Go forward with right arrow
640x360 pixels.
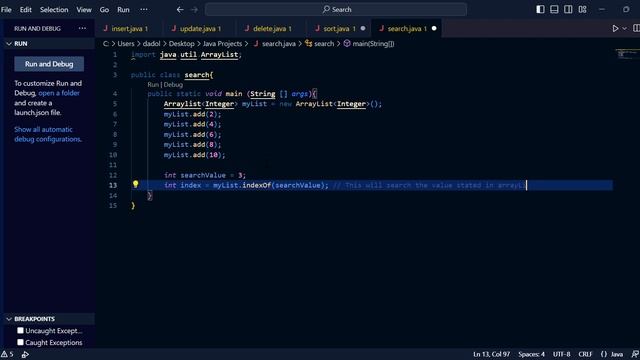(194, 9)
